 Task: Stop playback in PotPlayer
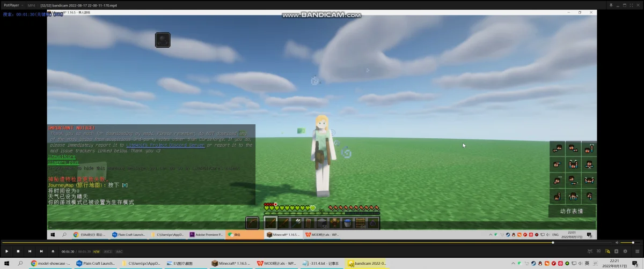18,251
